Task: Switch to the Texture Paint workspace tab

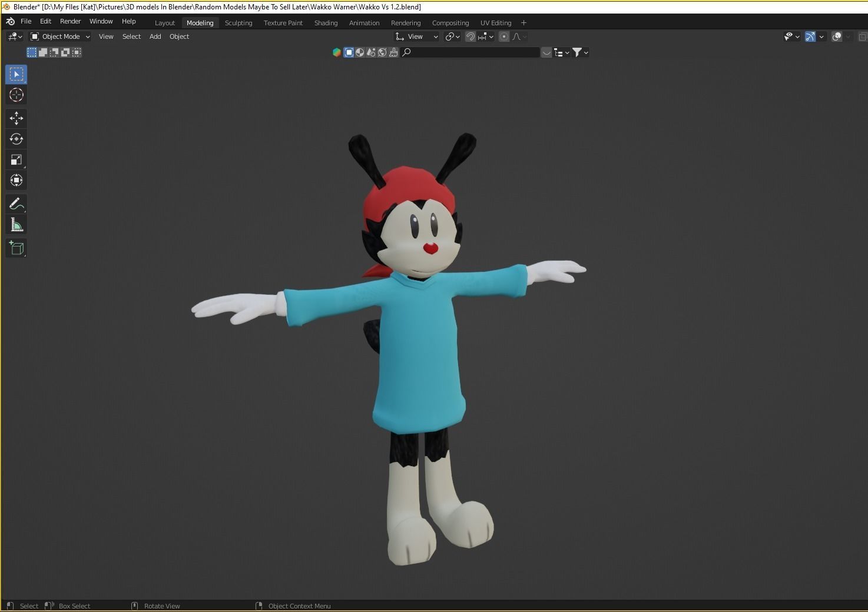Action: point(283,23)
